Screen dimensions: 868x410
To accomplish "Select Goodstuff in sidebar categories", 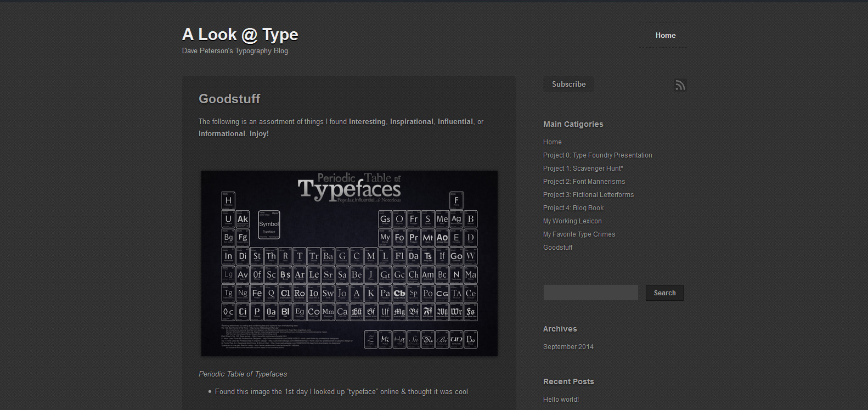I will pos(557,248).
